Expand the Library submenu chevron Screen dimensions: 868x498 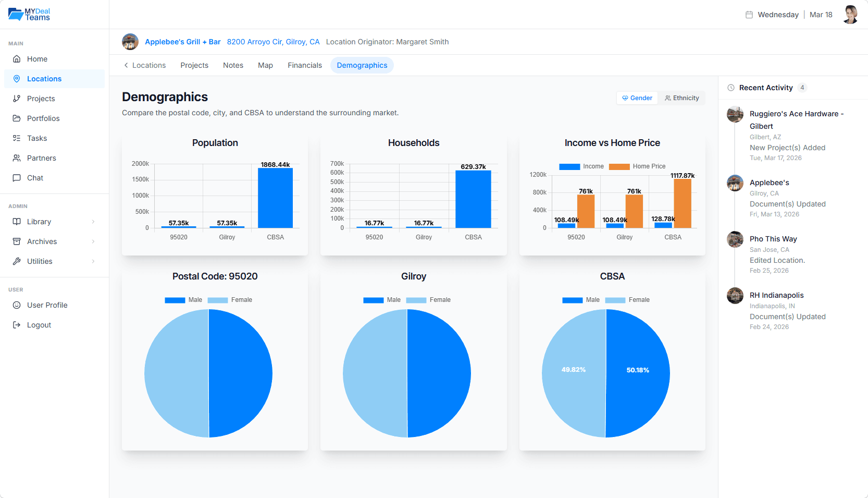click(x=93, y=222)
